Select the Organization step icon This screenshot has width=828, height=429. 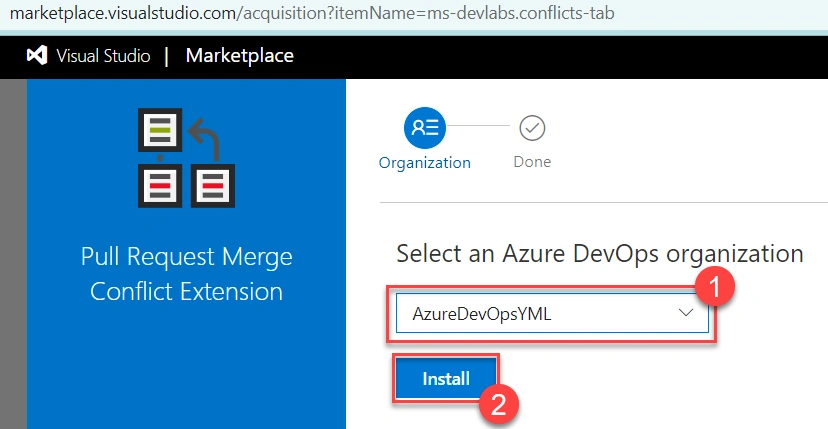point(425,128)
